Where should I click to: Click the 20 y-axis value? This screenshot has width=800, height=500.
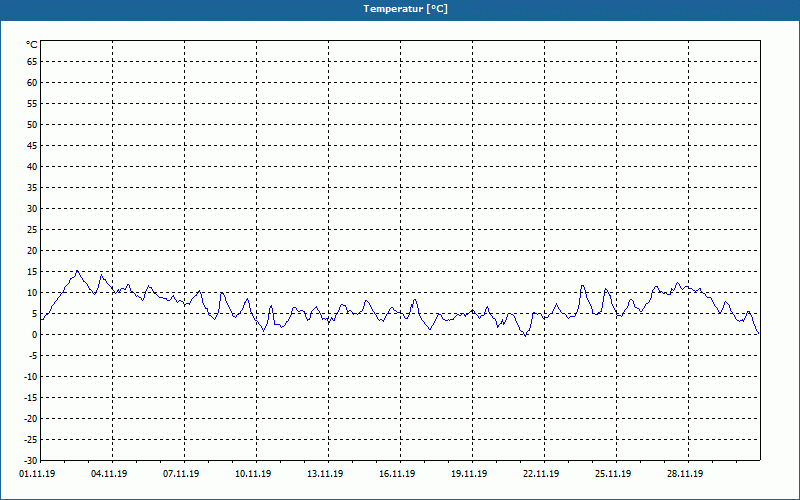[x=32, y=251]
